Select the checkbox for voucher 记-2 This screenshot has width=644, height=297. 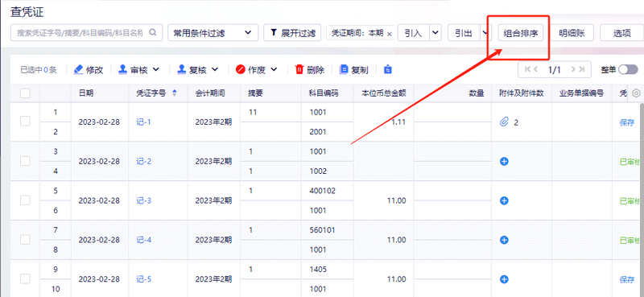pyautogui.click(x=25, y=161)
